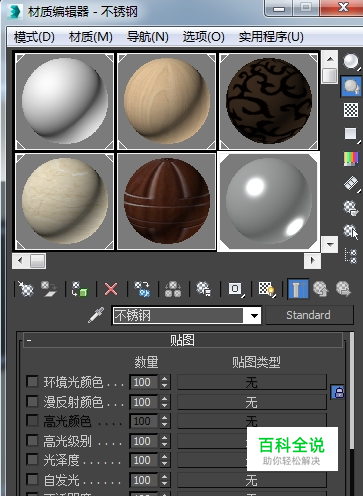Click the 自发光 amount spinner arrows
The height and width of the screenshot is (496, 363).
[x=164, y=480]
